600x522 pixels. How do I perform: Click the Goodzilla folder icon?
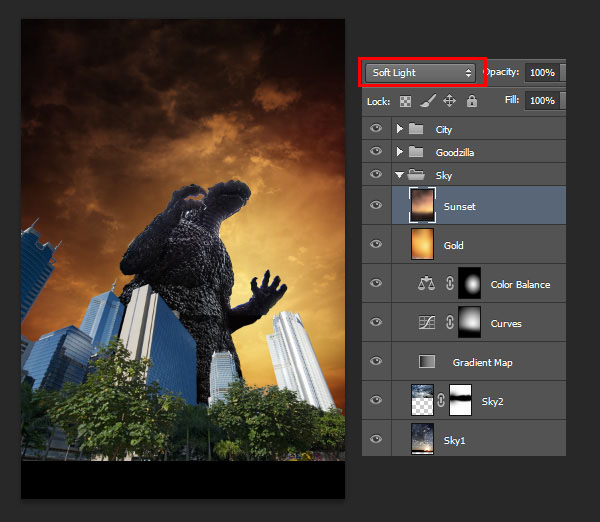(416, 152)
